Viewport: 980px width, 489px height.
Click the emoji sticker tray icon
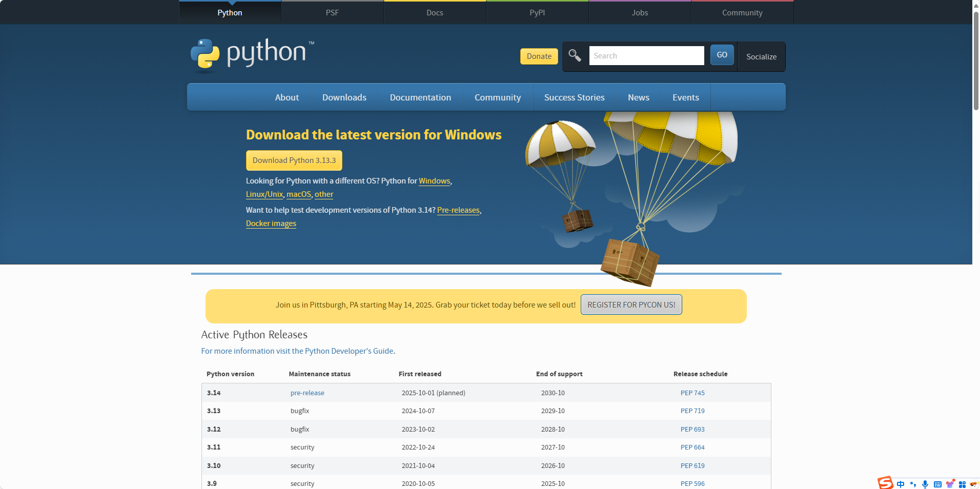(973, 484)
